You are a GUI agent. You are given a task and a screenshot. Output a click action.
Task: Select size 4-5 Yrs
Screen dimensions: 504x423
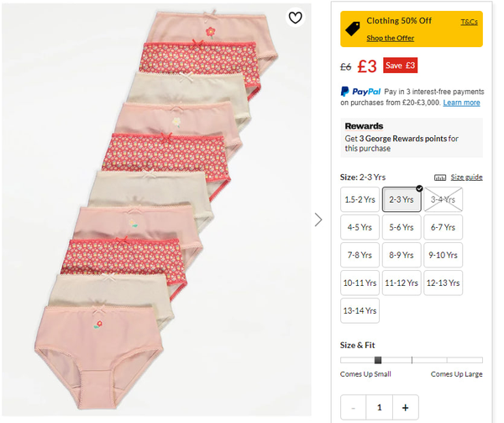[x=360, y=227]
